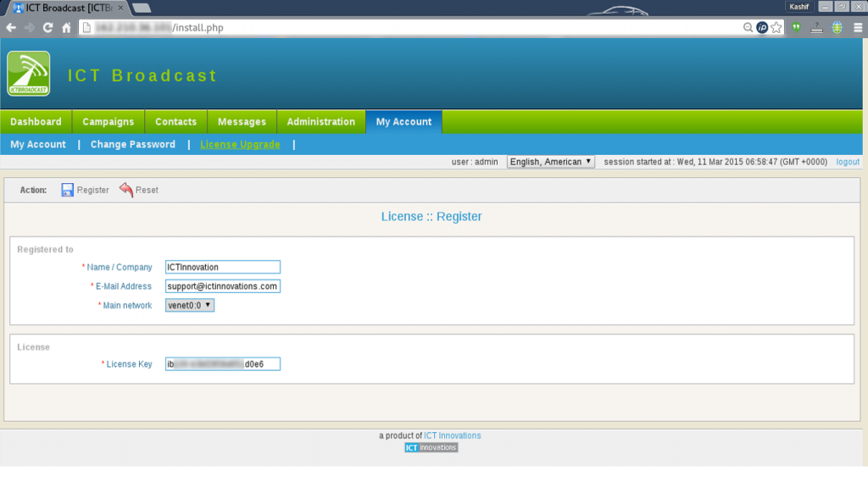Open the Administration menu
The image size is (868, 488).
[321, 122]
